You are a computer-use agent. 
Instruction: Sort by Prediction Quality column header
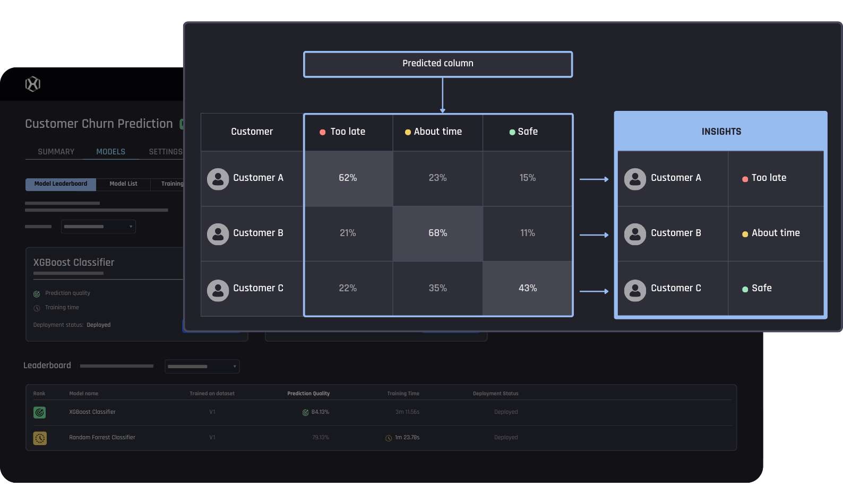[308, 394]
